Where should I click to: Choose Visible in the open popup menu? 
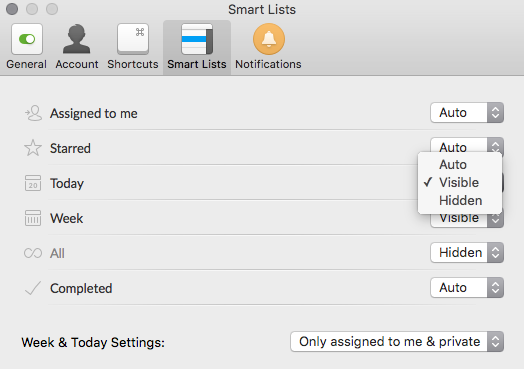click(460, 182)
